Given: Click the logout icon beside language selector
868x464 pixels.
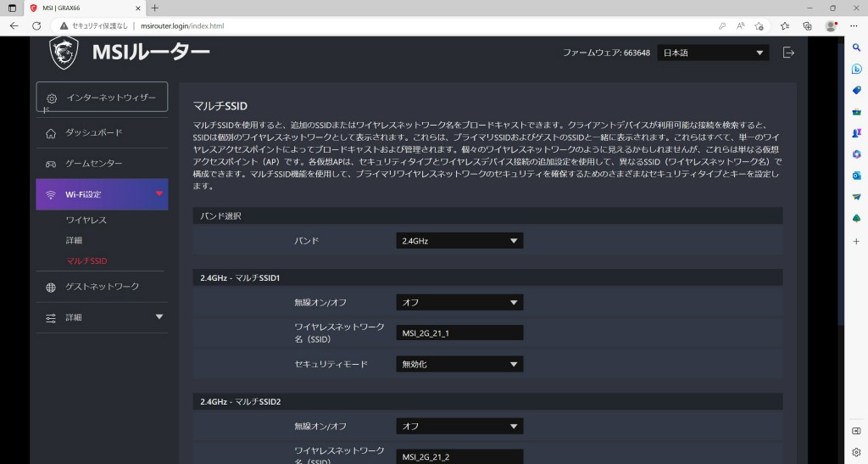Looking at the screenshot, I should (788, 53).
